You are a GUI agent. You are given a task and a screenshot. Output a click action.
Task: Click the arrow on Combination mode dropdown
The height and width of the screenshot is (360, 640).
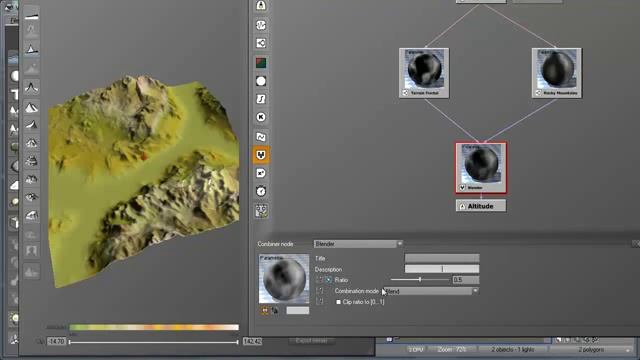[475, 291]
